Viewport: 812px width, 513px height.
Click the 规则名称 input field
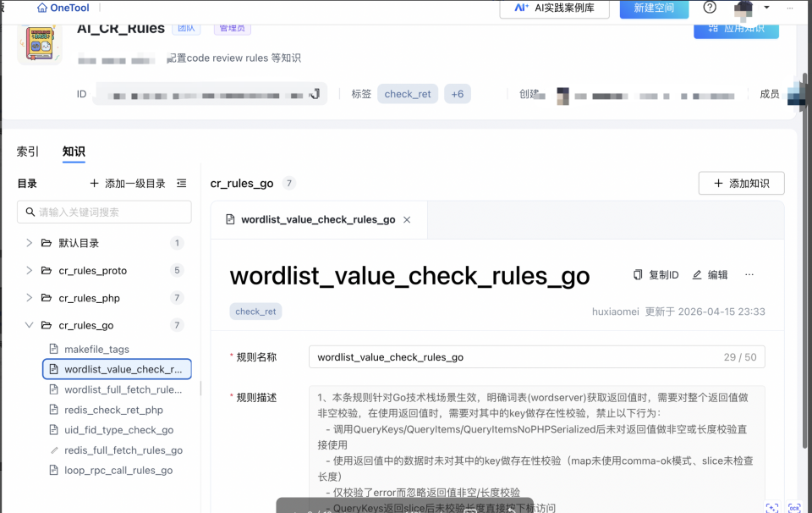tap(536, 357)
